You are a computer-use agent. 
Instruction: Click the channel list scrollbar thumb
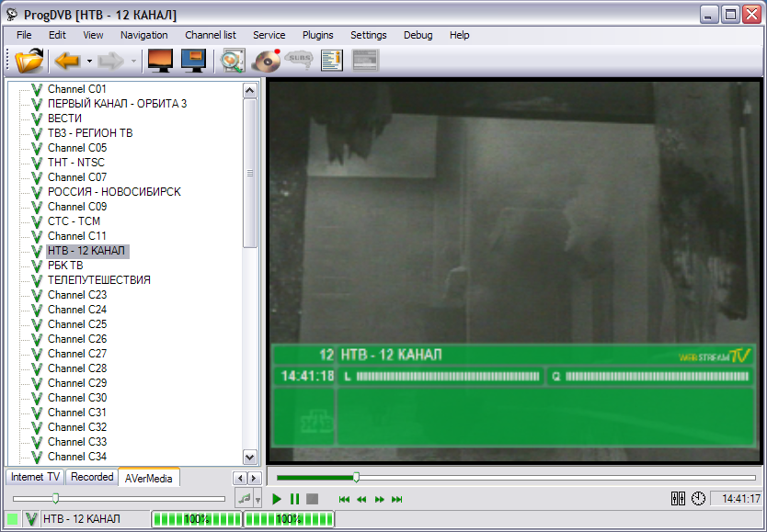pos(250,174)
